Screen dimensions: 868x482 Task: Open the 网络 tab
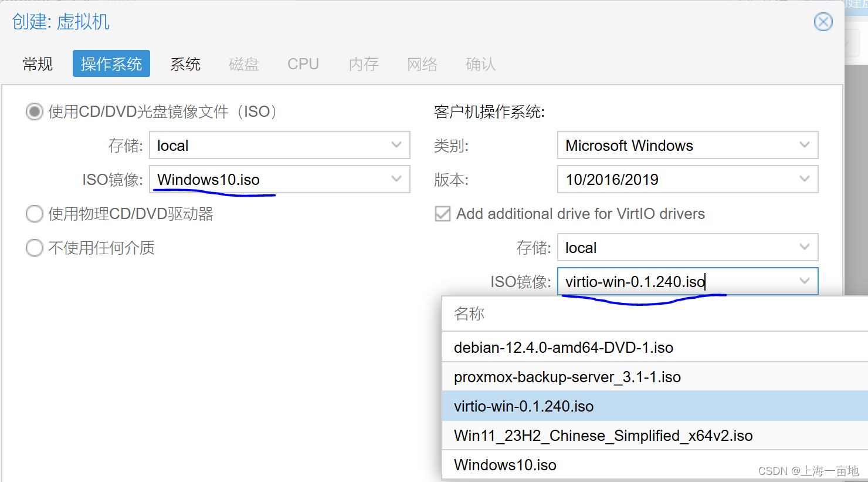tap(422, 64)
